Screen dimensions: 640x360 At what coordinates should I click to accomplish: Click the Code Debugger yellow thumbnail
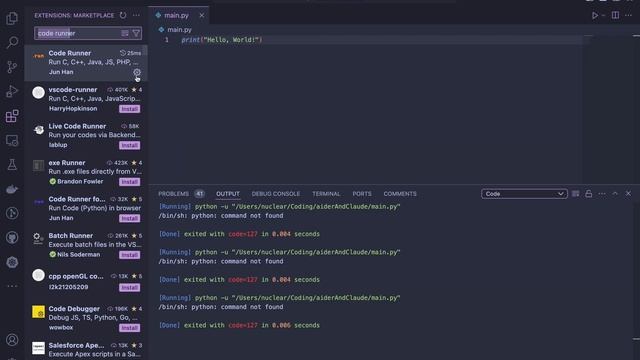38,312
